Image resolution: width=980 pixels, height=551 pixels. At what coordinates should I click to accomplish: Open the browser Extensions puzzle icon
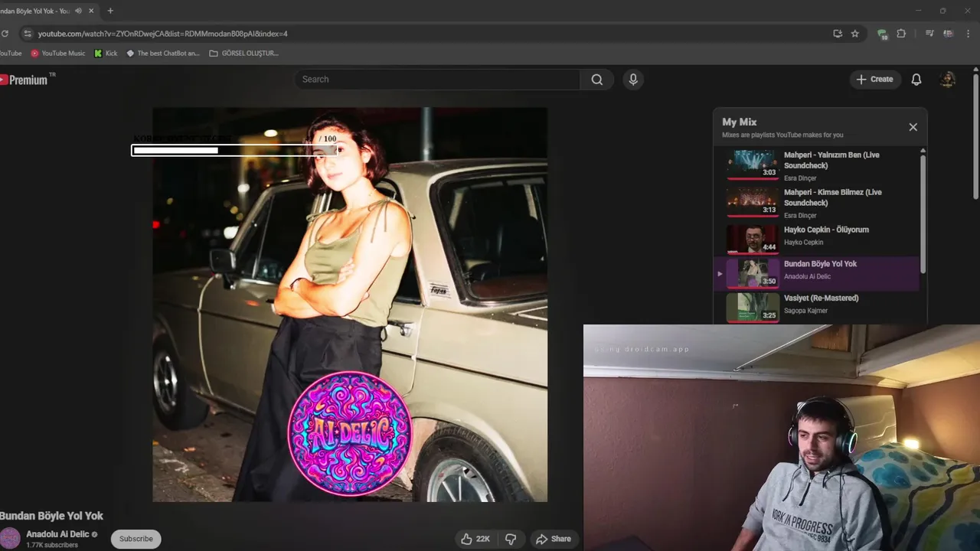point(901,34)
